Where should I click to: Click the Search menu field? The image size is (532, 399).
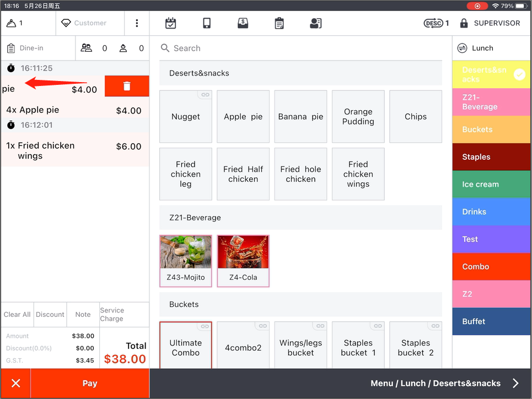tap(300, 48)
